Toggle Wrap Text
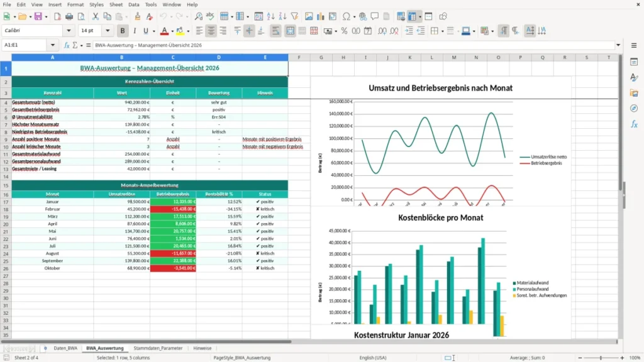Screen dimensions: 644x362 coord(275,31)
